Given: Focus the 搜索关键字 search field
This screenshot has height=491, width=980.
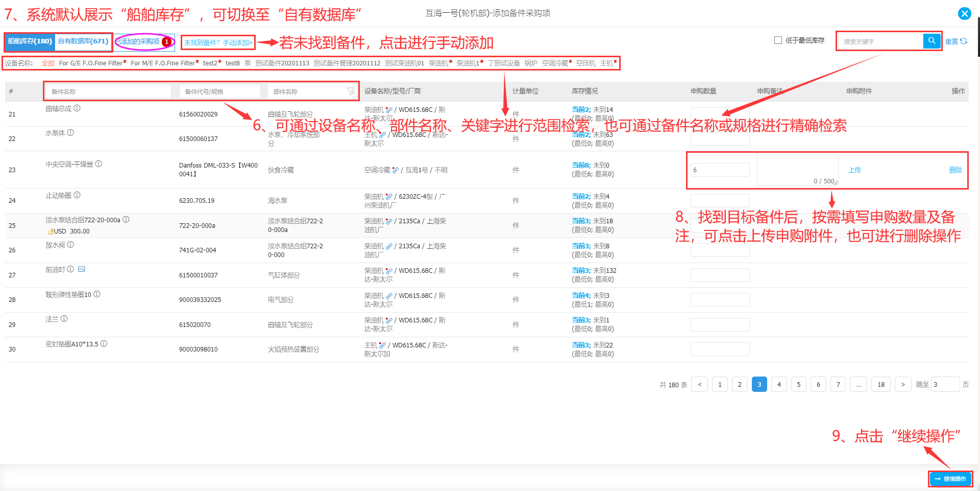Looking at the screenshot, I should point(880,41).
